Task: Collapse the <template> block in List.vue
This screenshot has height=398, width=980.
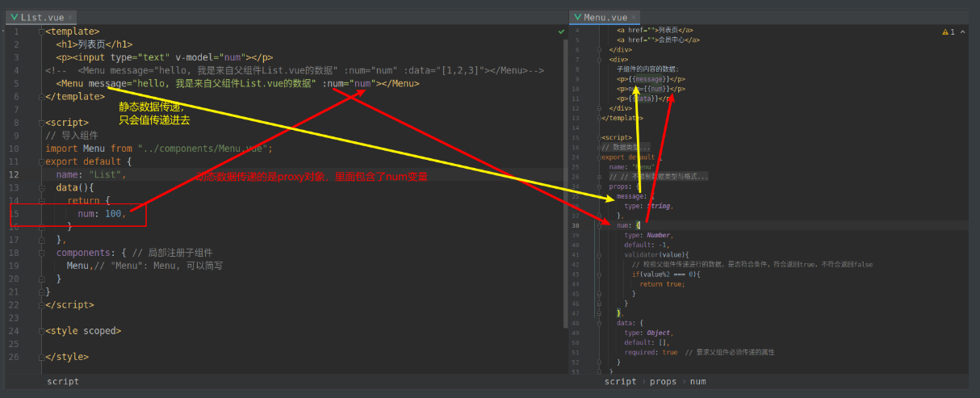Action: [40, 31]
